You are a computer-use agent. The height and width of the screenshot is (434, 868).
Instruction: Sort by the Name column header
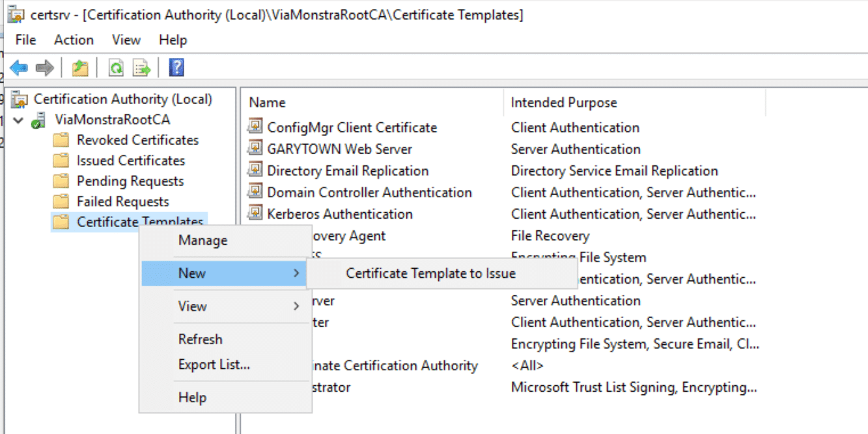coord(267,103)
